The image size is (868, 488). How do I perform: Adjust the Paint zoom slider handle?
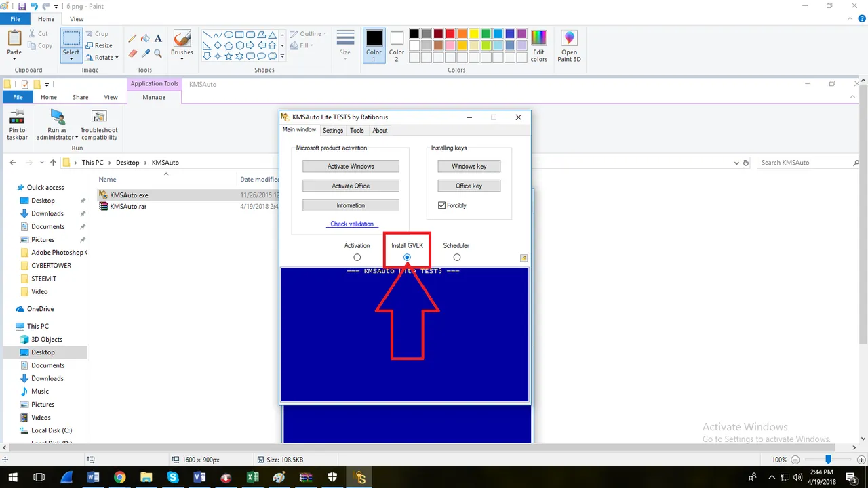tap(828, 460)
